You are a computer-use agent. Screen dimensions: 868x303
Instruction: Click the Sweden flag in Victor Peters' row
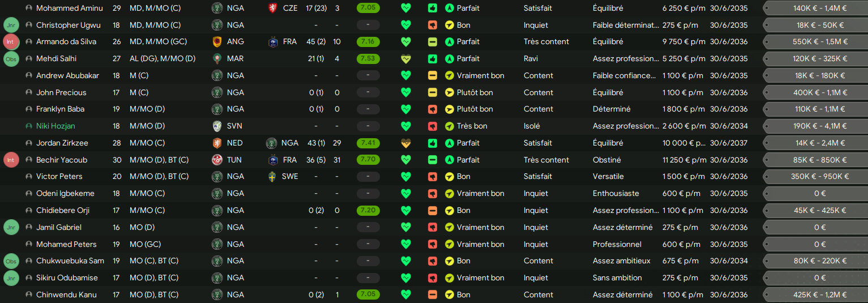(x=272, y=177)
